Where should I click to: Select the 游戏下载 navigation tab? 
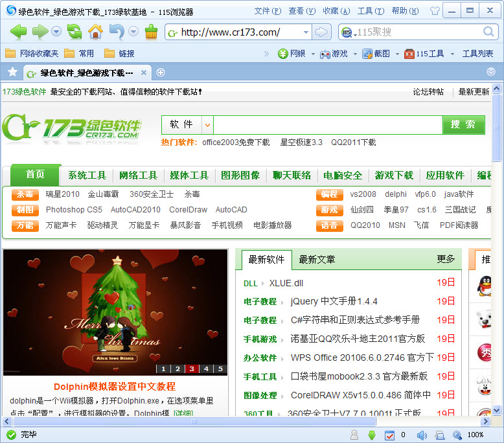(394, 176)
